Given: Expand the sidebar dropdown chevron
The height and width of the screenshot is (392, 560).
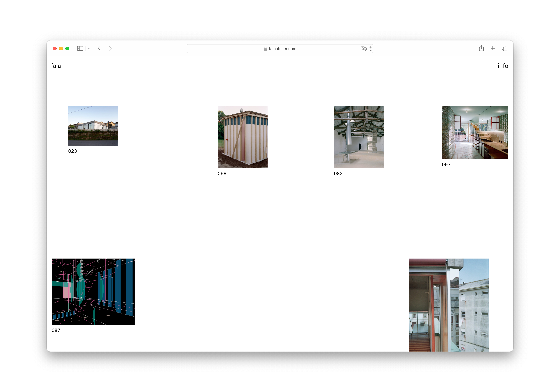Looking at the screenshot, I should [89, 49].
